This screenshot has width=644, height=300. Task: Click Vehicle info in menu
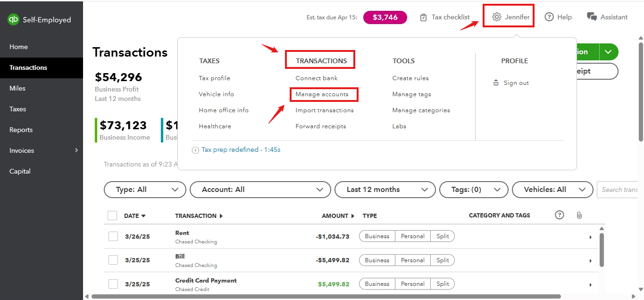[x=217, y=94]
